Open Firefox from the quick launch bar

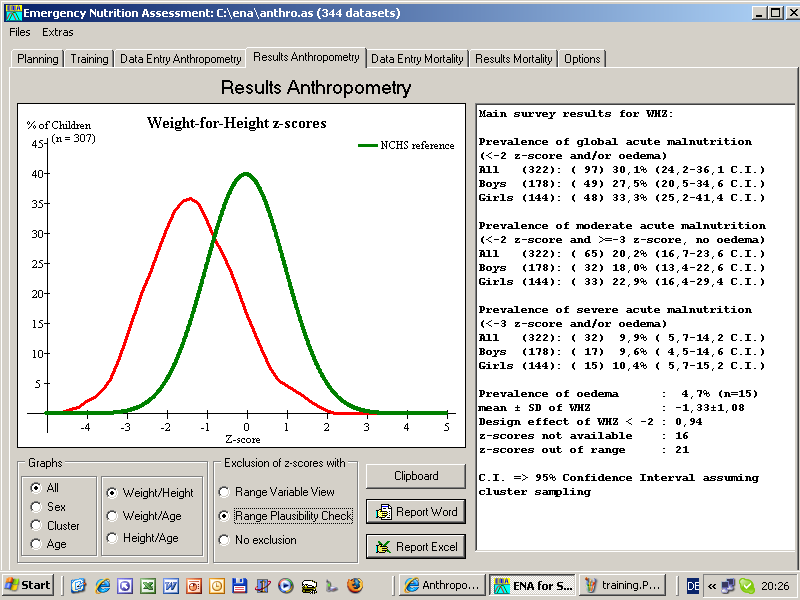355,585
